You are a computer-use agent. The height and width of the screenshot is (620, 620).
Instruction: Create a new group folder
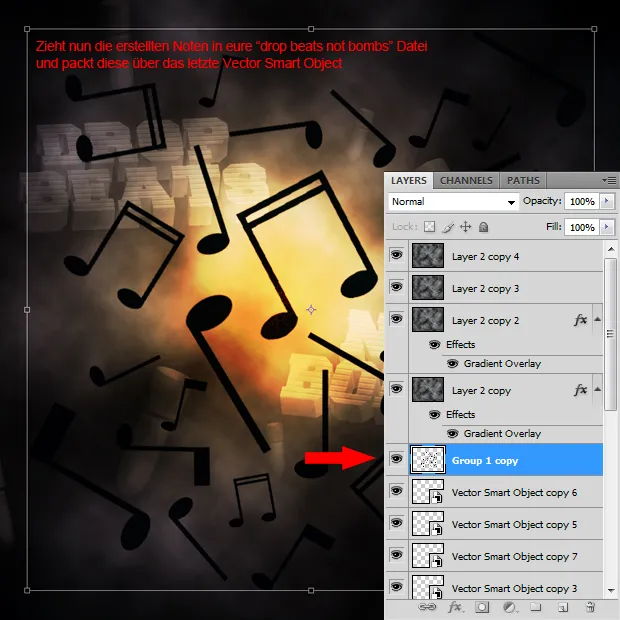click(536, 607)
